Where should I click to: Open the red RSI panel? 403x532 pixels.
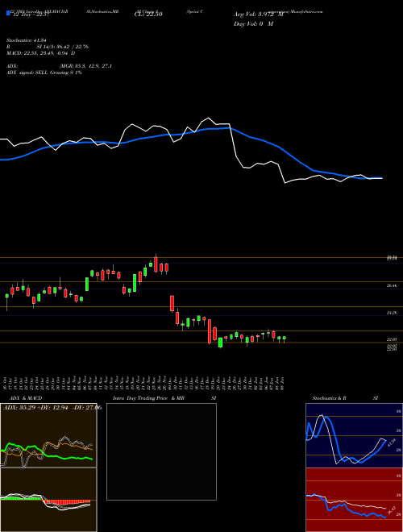(x=354, y=500)
